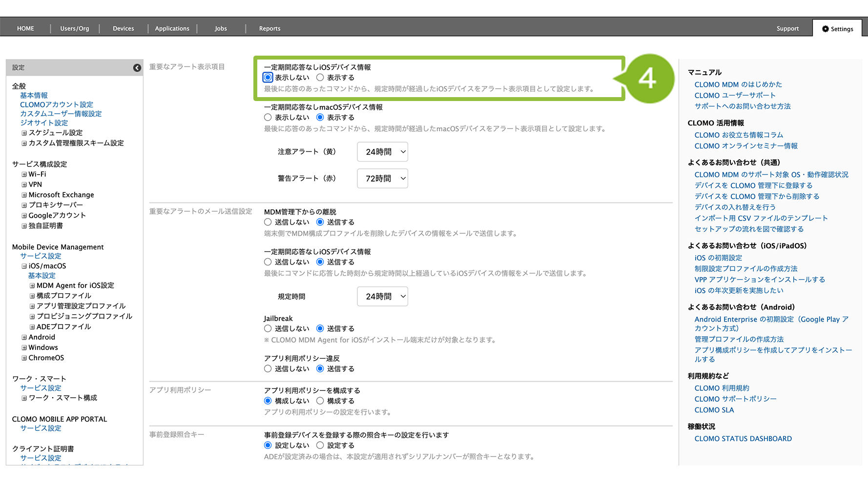Viewport: 868px width, 488px height.
Task: Open the Jobs menu
Action: click(x=221, y=28)
